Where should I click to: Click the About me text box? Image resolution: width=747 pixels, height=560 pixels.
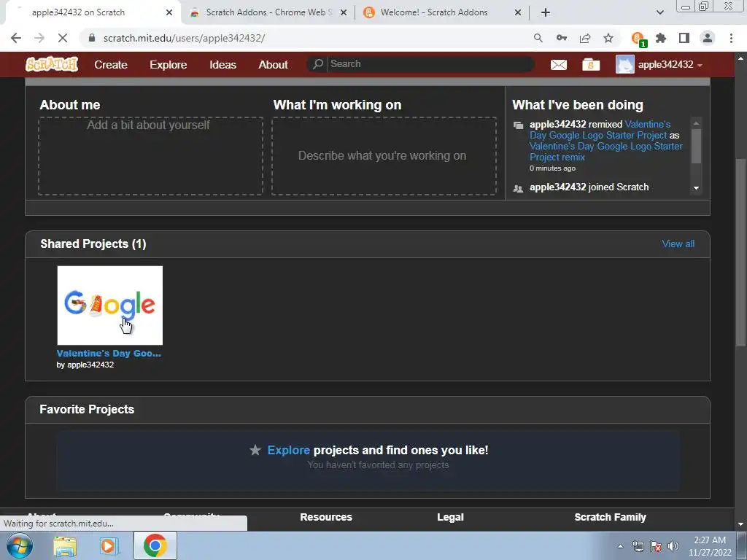click(150, 156)
